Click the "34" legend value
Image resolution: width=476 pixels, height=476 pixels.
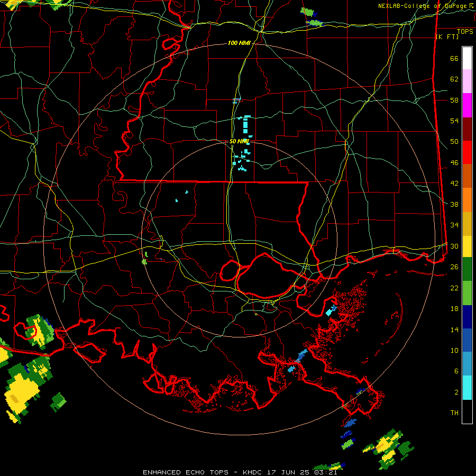pyautogui.click(x=454, y=225)
